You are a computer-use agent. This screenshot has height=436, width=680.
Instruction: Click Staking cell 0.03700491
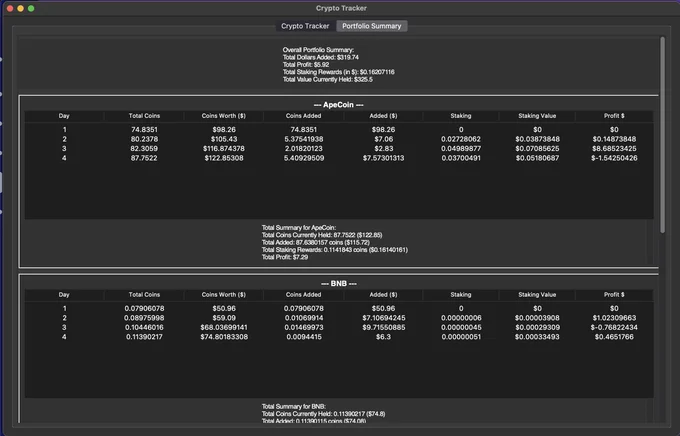[x=461, y=158]
